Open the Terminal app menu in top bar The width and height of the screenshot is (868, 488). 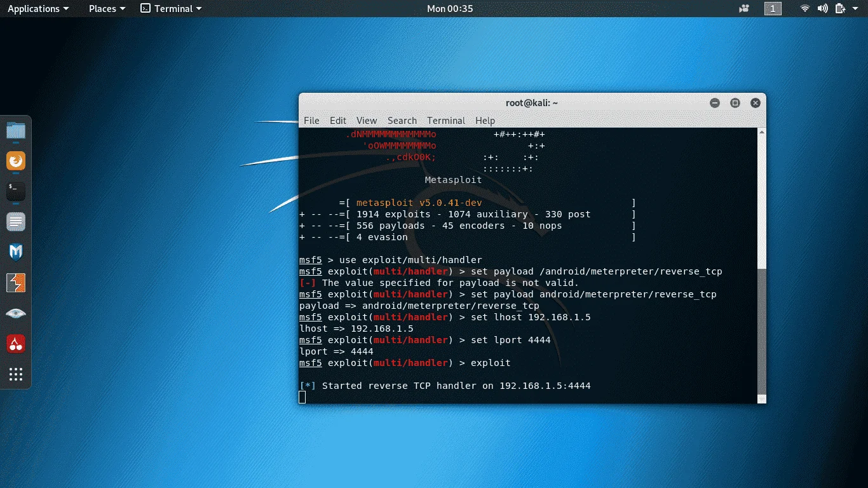coord(171,9)
